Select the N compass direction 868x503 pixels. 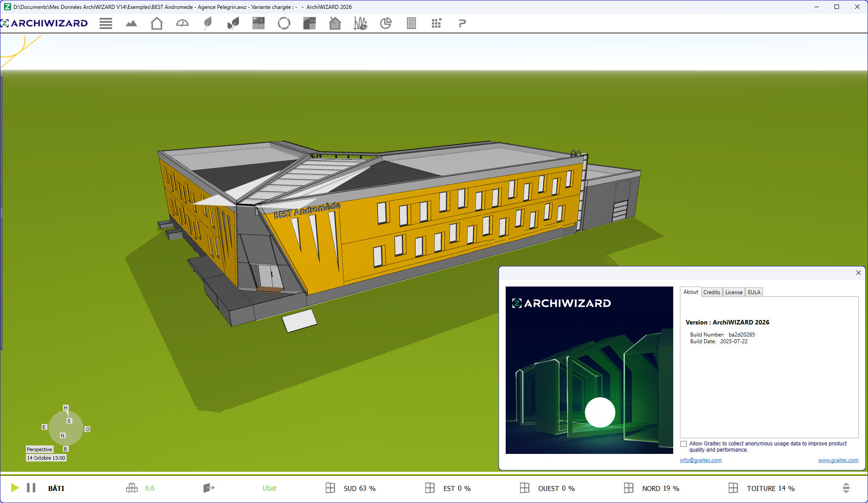tap(63, 436)
